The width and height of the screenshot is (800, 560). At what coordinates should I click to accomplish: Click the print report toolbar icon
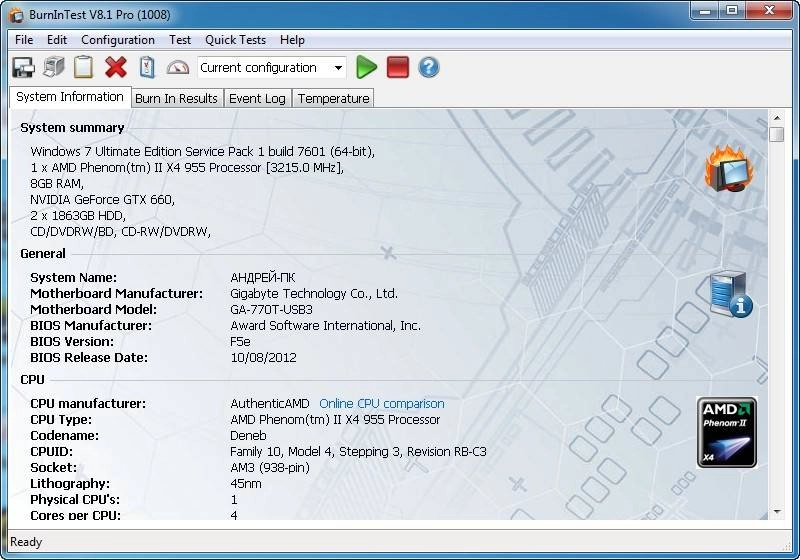pyautogui.click(x=54, y=67)
